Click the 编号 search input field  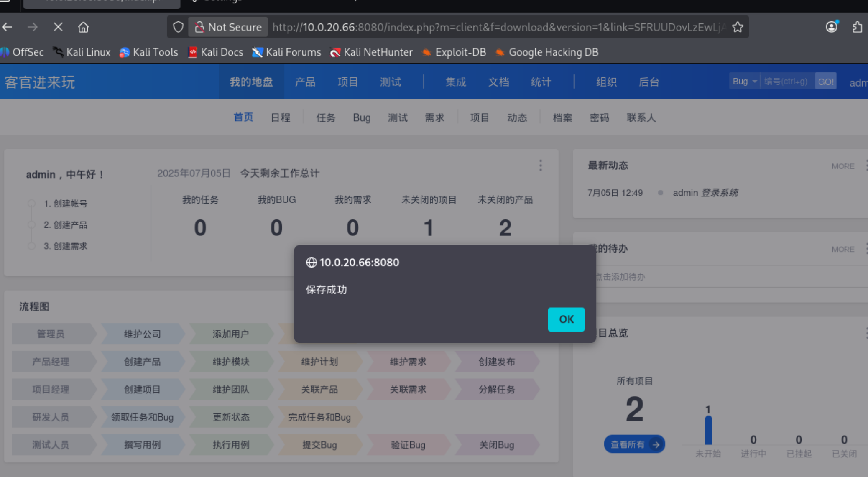[x=786, y=82]
